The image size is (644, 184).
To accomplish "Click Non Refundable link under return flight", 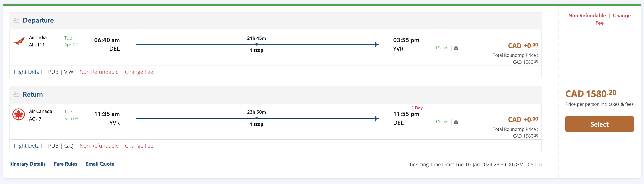I will pos(99,146).
